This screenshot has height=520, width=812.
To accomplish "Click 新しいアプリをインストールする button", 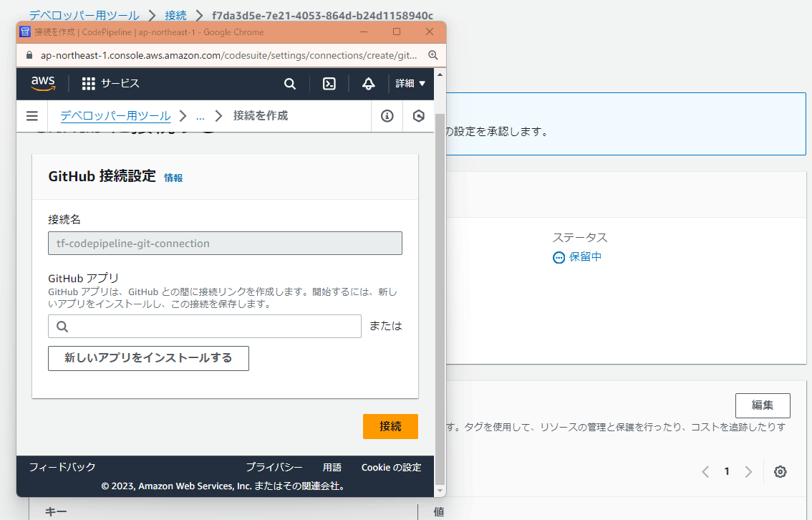I will (x=149, y=358).
